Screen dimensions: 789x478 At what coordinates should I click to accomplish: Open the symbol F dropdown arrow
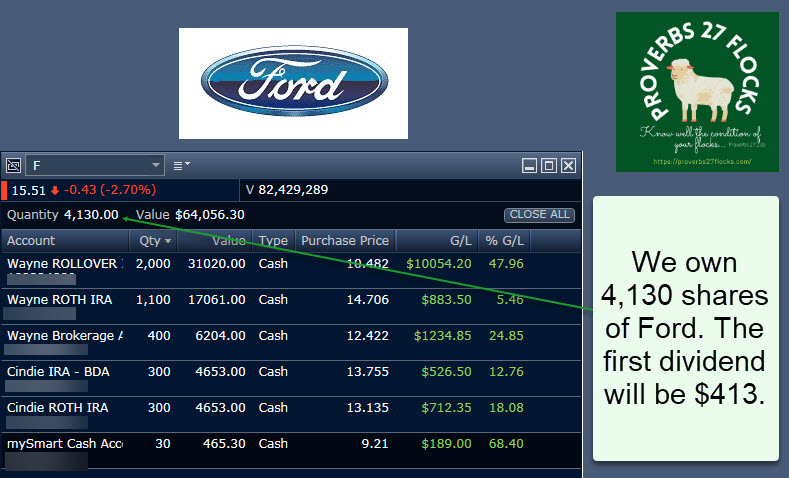[x=156, y=165]
